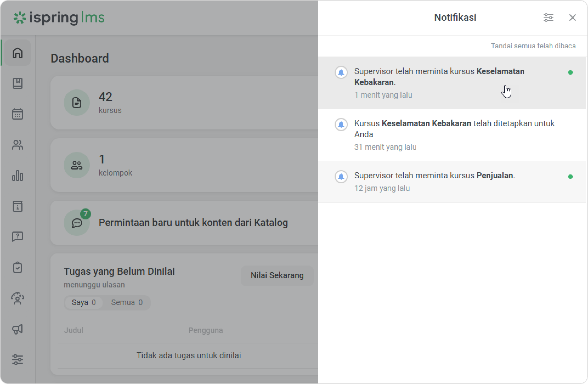Open Permintaan baru untuk konten dari Katalog

click(193, 223)
